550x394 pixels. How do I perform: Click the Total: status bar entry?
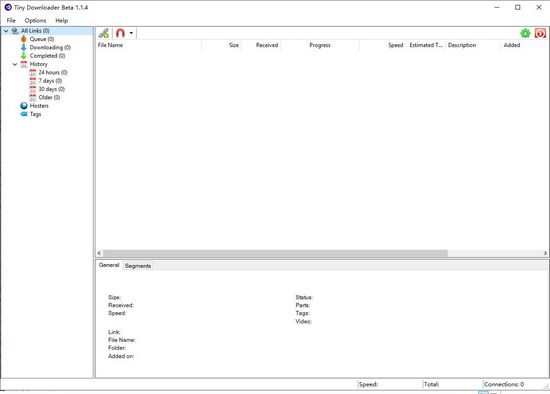coord(431,384)
